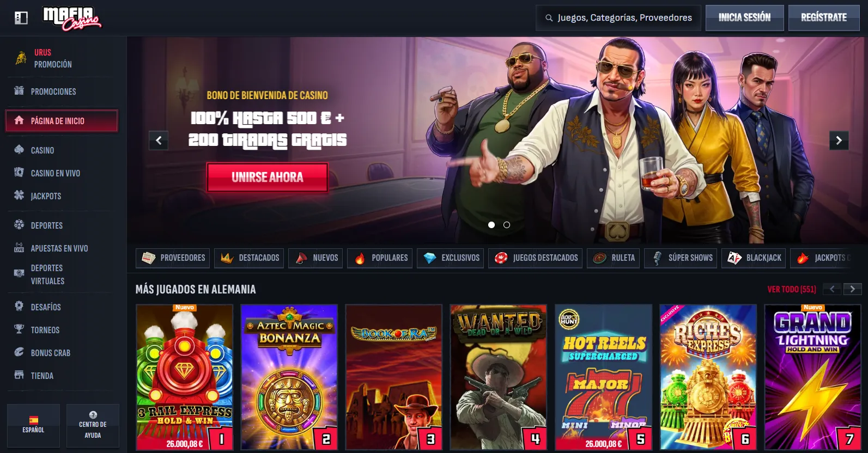This screenshot has width=868, height=453.
Task: Open Casino spade icon
Action: pyautogui.click(x=19, y=150)
